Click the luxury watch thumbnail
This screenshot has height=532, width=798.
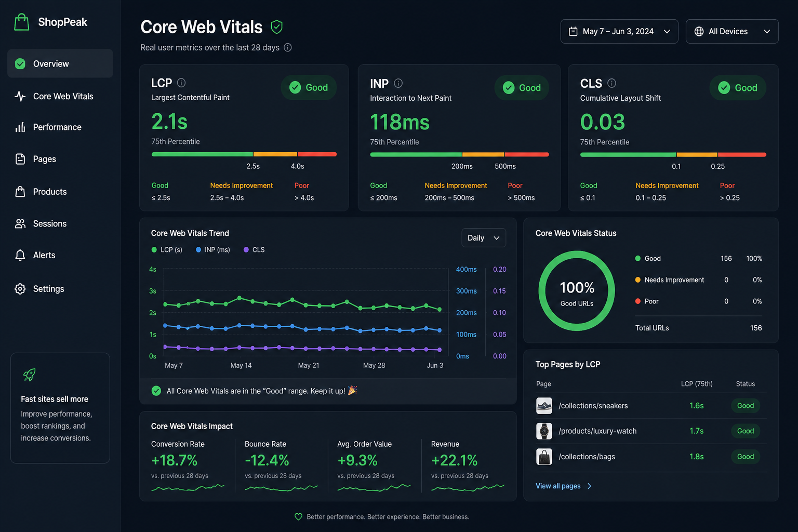544,431
